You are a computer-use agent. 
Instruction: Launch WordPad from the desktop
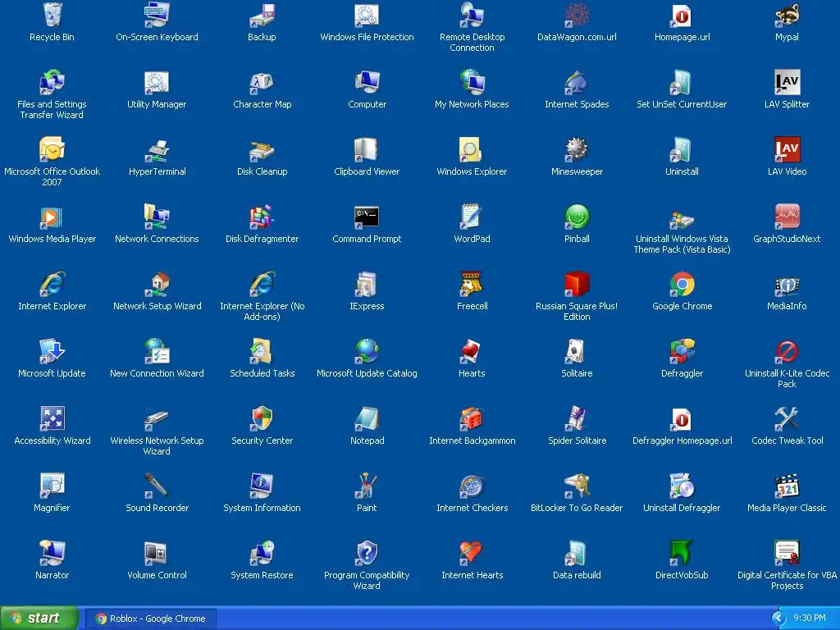[472, 217]
